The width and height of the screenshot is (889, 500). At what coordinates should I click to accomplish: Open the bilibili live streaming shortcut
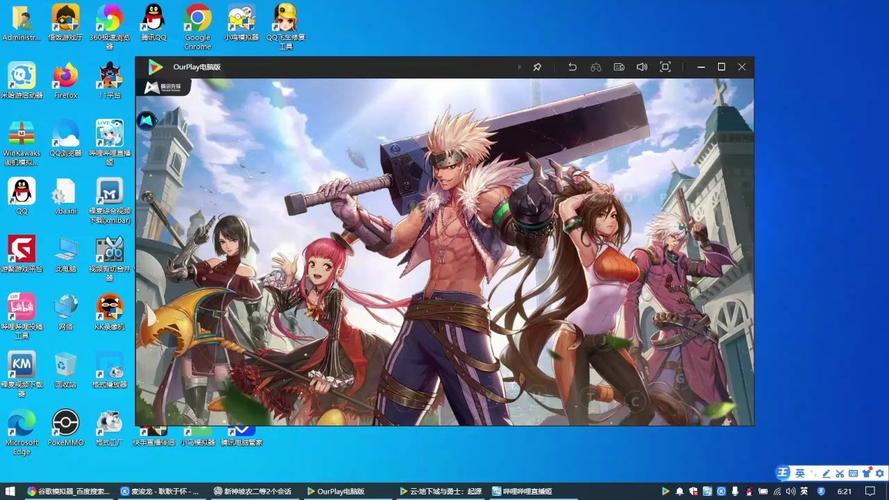coord(109,142)
